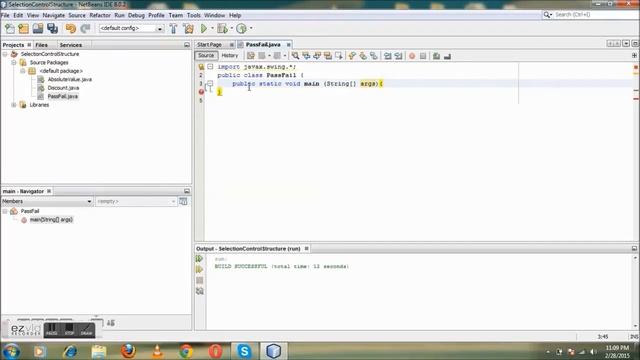The height and width of the screenshot is (360, 640).
Task: Expand the Libraries node
Action: point(14,105)
